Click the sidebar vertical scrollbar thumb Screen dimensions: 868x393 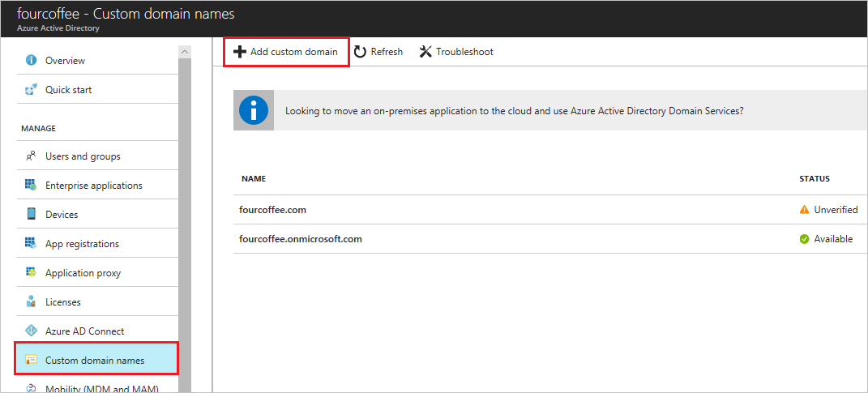(x=185, y=225)
